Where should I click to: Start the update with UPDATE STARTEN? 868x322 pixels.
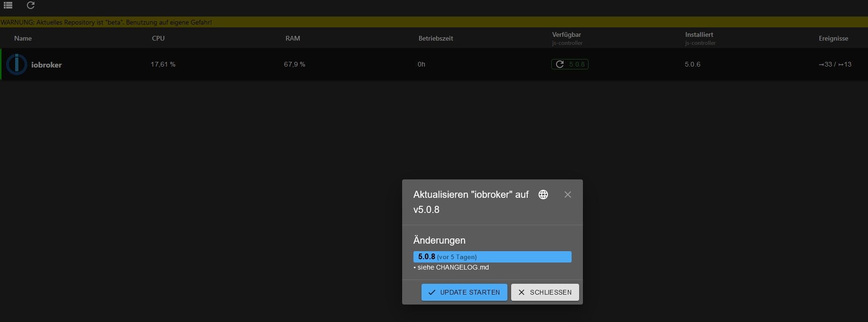tap(464, 292)
